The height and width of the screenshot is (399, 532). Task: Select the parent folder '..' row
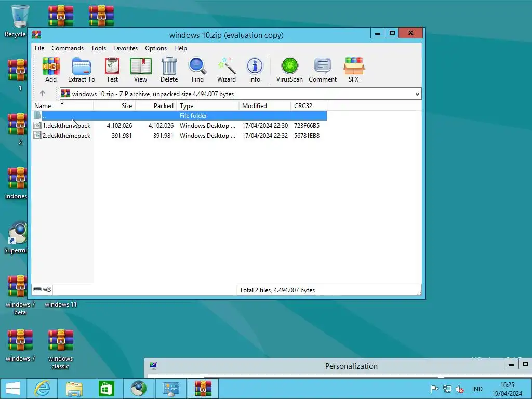coord(180,116)
